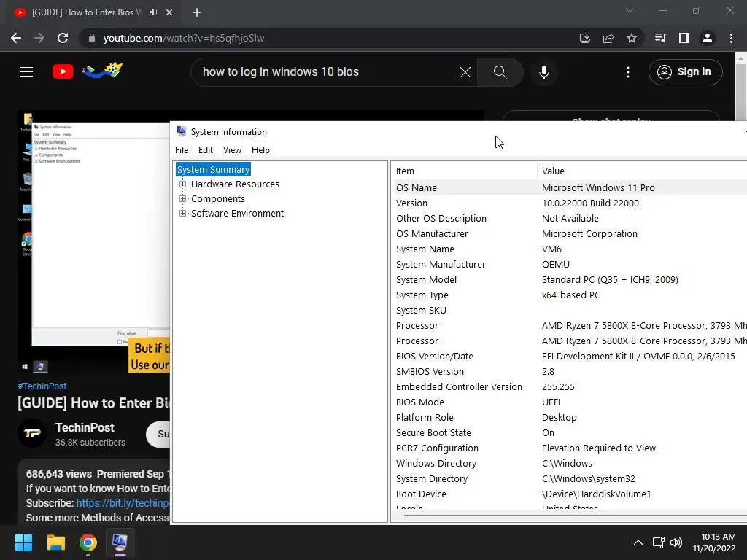Expand the Software Environment node

pyautogui.click(x=182, y=214)
